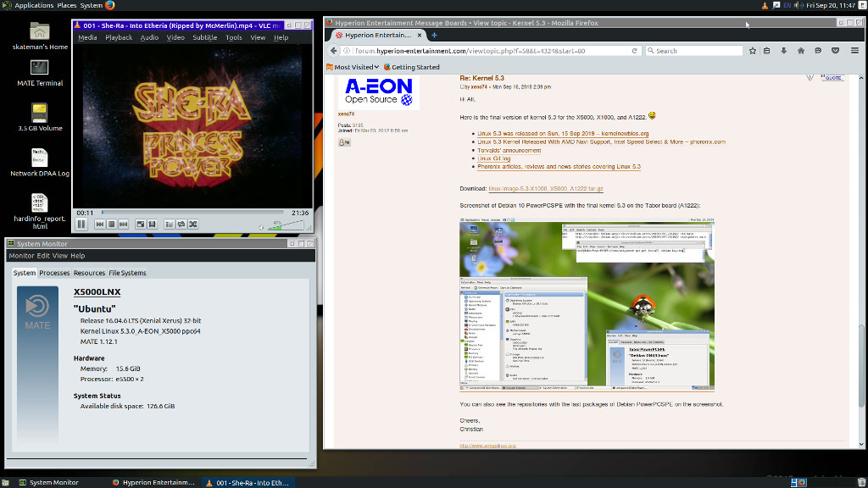The width and height of the screenshot is (868, 488).
Task: Switch to File Systems tab
Action: click(x=127, y=273)
